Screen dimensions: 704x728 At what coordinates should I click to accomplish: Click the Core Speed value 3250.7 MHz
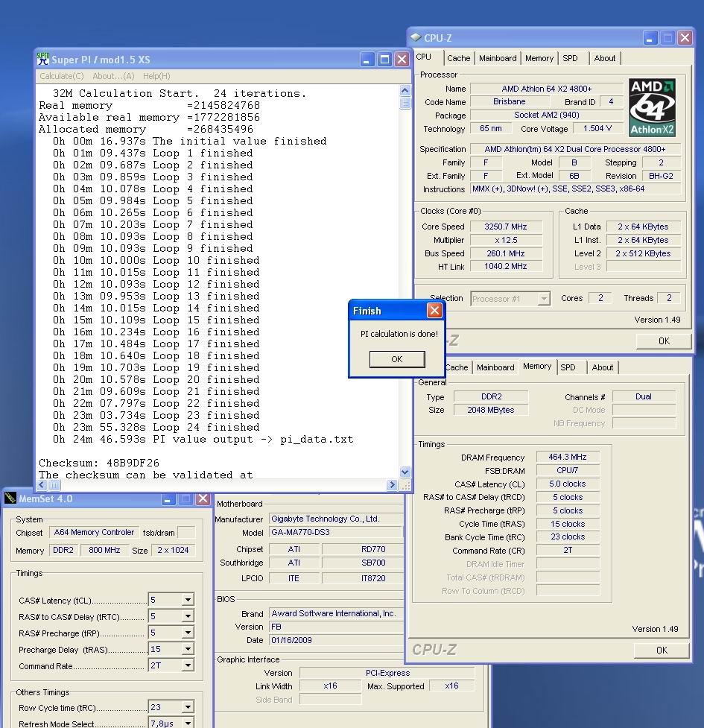tap(506, 227)
